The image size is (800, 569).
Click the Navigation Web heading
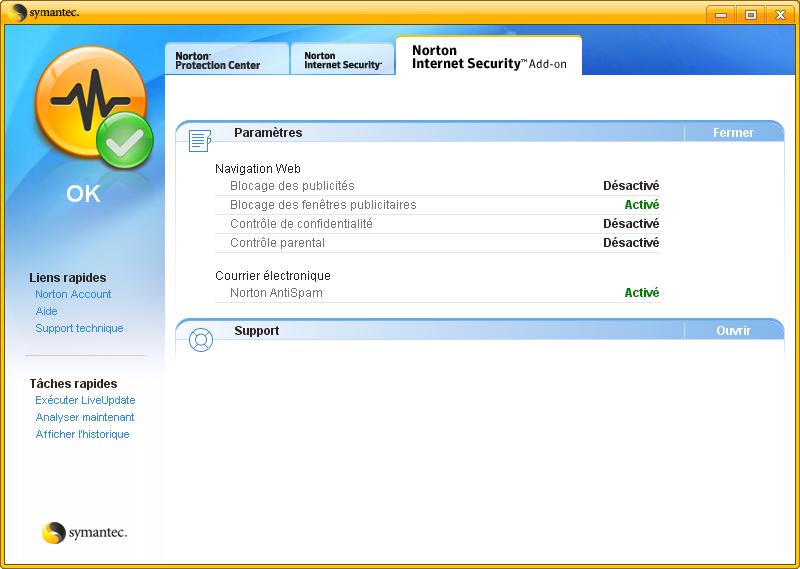258,169
